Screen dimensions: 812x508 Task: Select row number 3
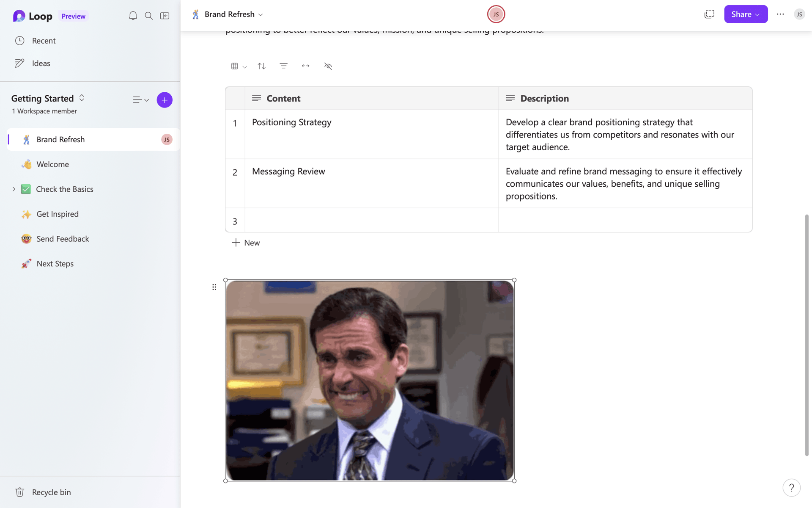pyautogui.click(x=235, y=221)
